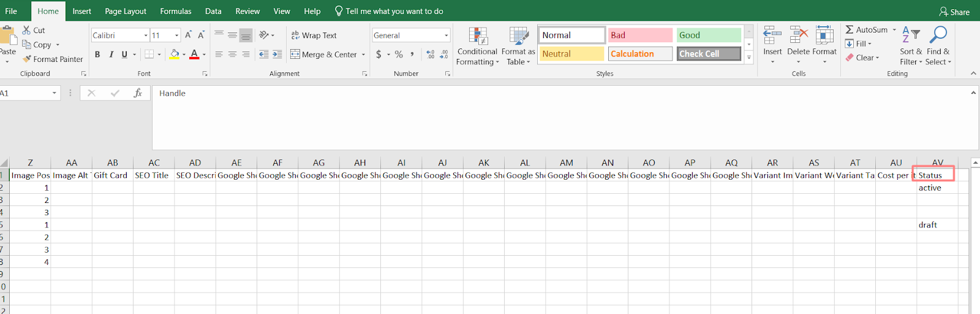Click Tell me what you want to do

coord(388,11)
